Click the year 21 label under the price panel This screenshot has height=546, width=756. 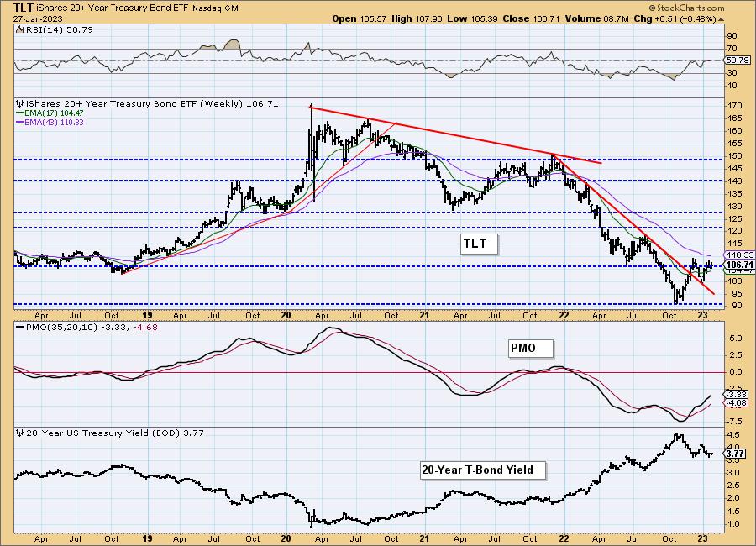tap(424, 316)
